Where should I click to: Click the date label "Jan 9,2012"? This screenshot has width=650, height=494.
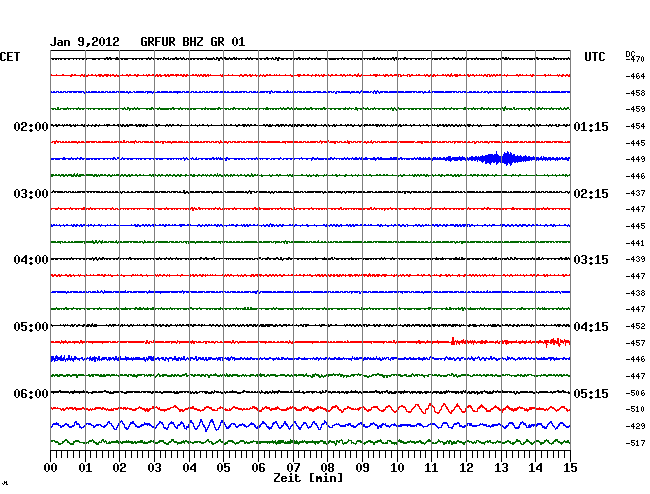pos(85,42)
